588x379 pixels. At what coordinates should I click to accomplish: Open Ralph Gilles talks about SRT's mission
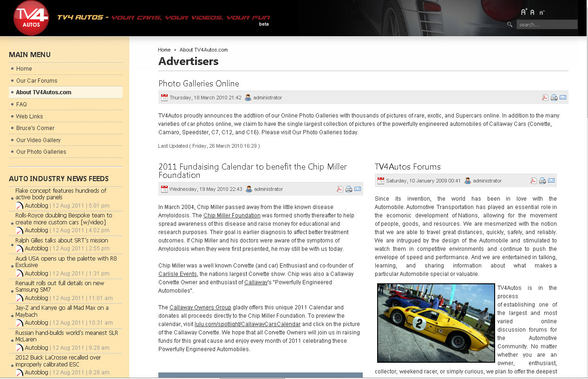[62, 240]
